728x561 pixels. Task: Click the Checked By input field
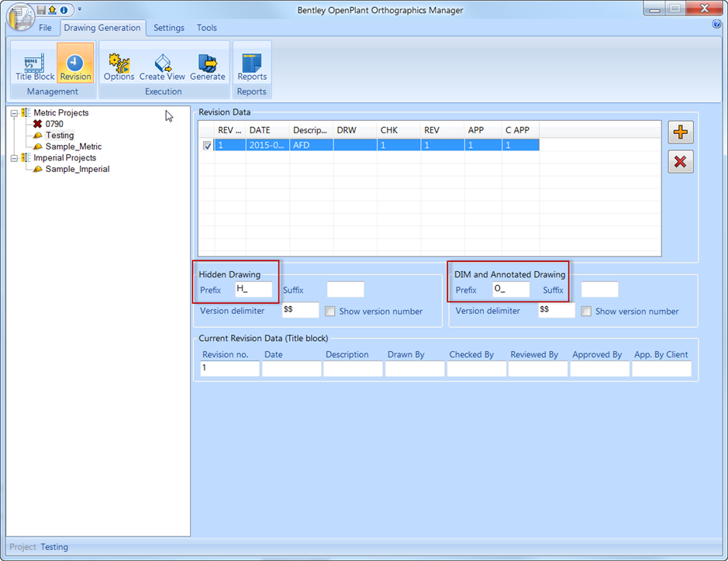coord(476,369)
